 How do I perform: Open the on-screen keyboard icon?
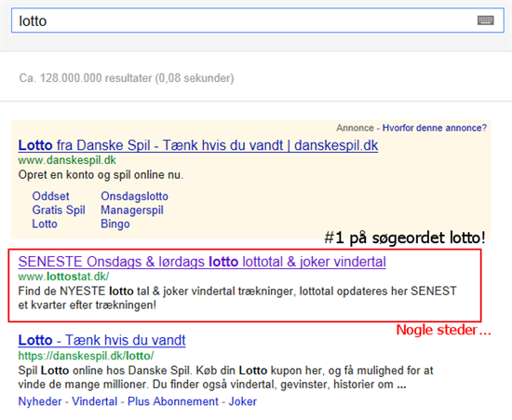[486, 20]
